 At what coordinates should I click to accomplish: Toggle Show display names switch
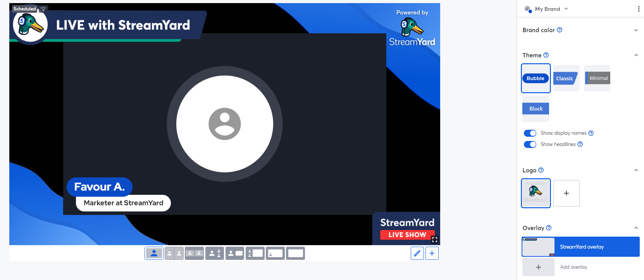pos(530,133)
